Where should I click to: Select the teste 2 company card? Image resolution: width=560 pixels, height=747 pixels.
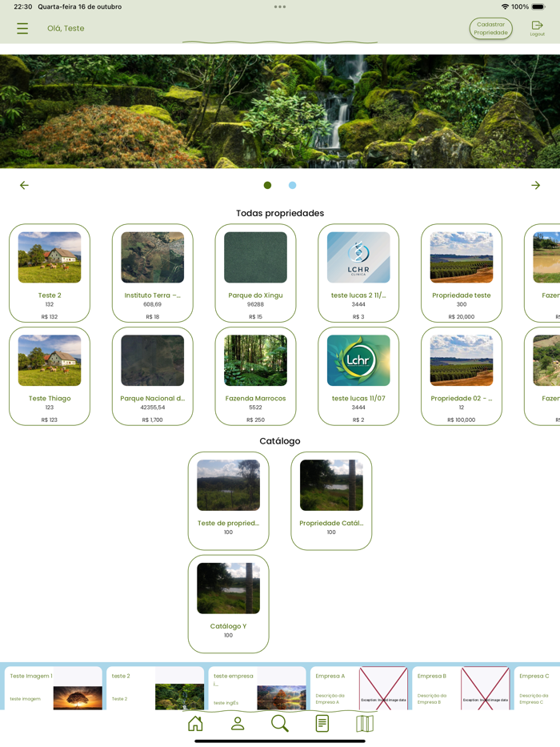point(155,688)
